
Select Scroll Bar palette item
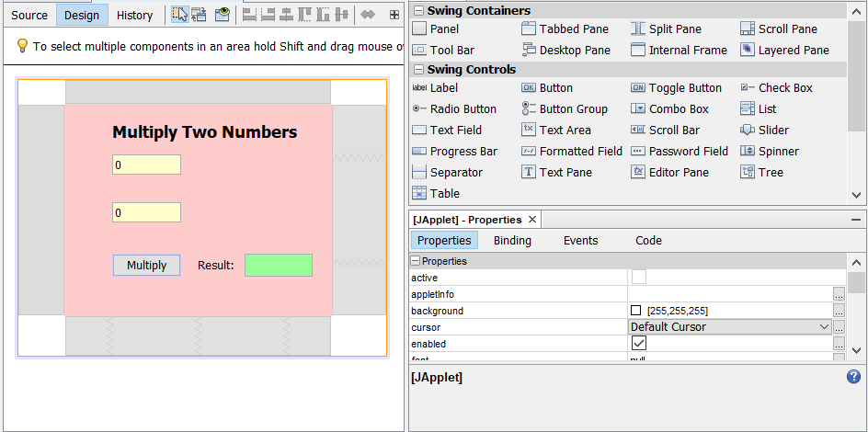(x=666, y=130)
